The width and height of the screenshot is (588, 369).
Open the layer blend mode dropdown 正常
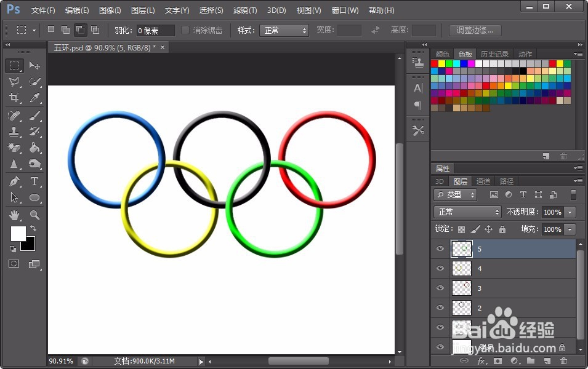coord(467,212)
